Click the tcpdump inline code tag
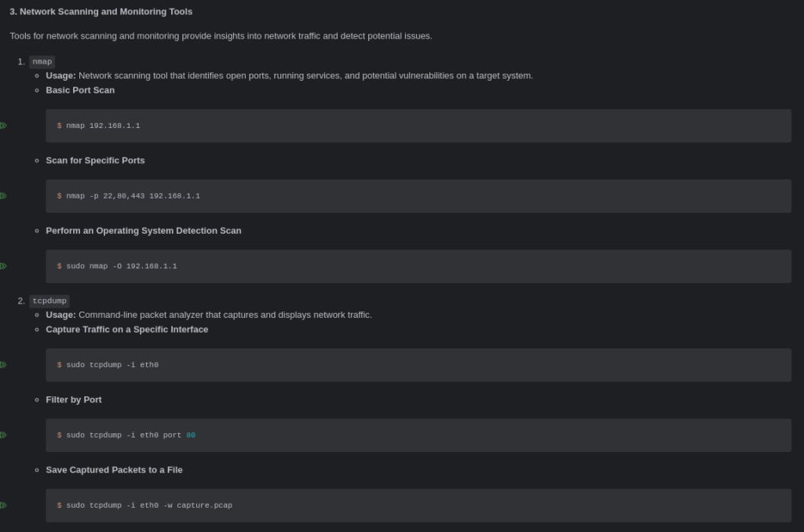The image size is (804, 532). 49,301
